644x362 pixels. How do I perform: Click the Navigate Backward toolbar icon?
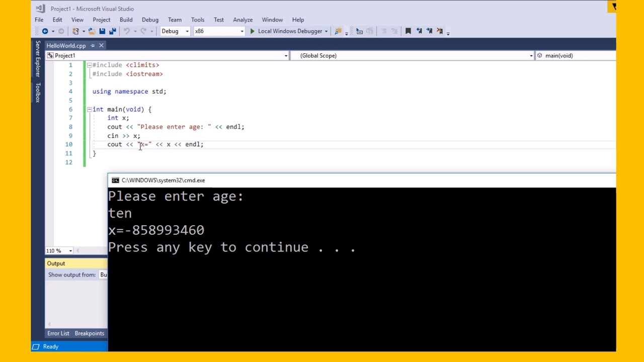(x=45, y=31)
